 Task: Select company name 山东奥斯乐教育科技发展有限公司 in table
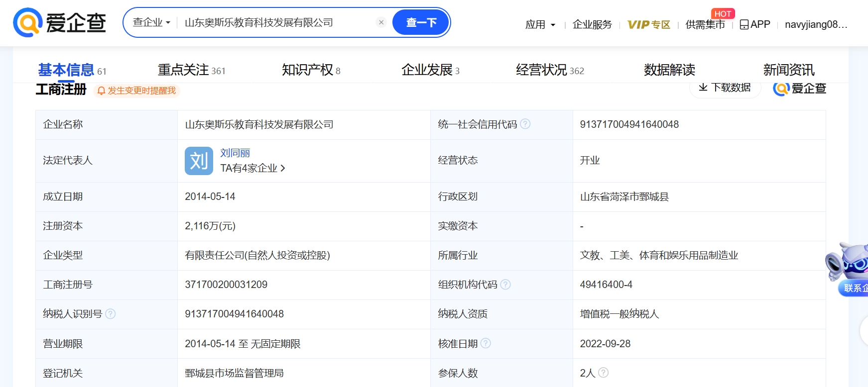259,124
